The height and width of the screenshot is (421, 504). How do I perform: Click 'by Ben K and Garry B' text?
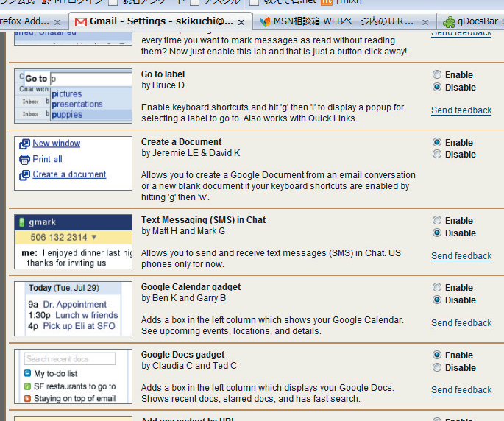point(183,298)
